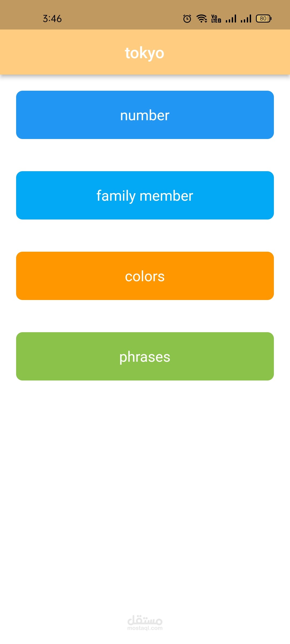
Task: Tap the tokyo app bar title
Action: [x=144, y=53]
